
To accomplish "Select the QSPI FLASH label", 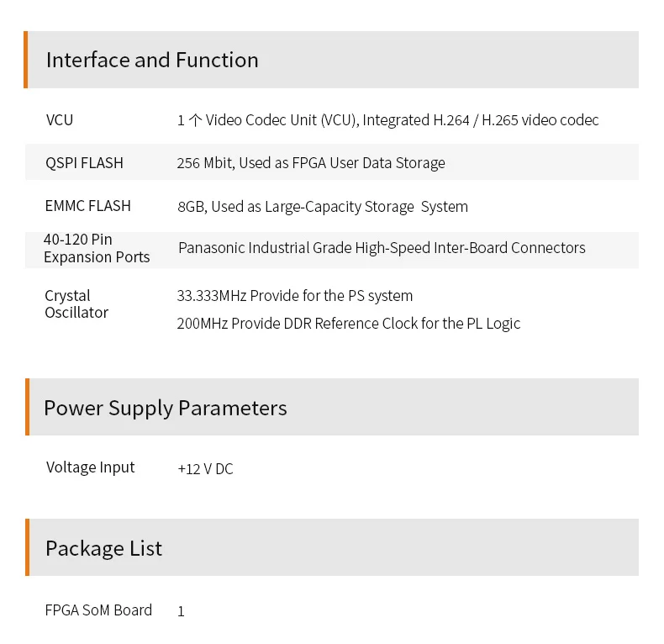I will point(84,163).
